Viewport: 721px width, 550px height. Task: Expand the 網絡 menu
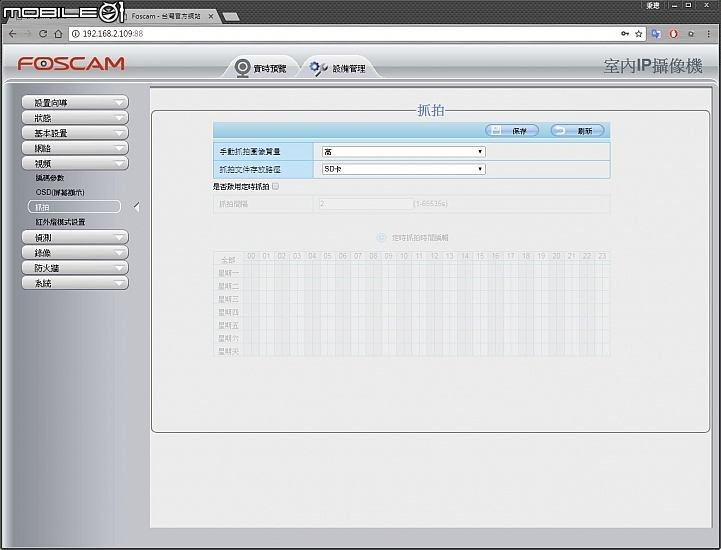point(75,148)
